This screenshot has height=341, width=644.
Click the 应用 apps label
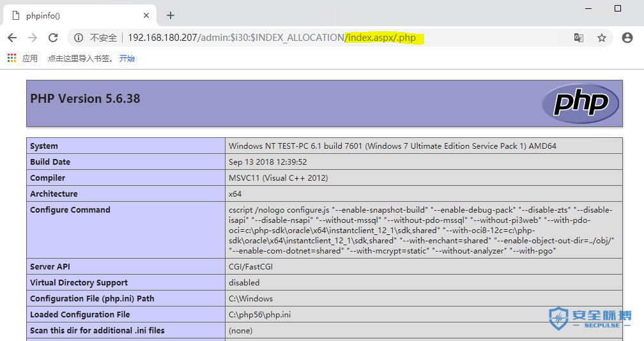[x=29, y=58]
